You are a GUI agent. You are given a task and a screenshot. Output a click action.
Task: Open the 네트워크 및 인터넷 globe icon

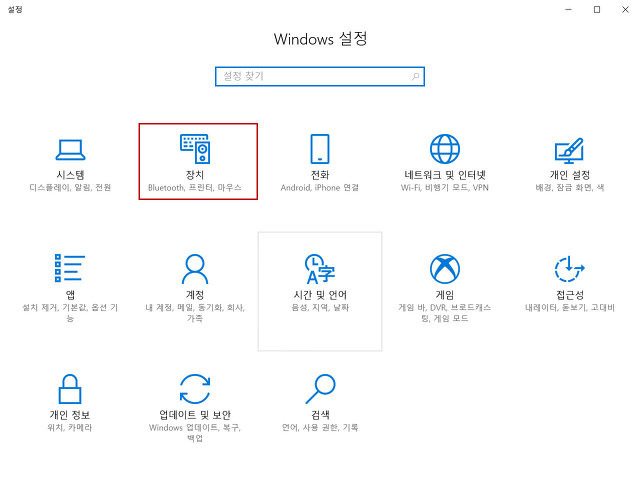(445, 149)
